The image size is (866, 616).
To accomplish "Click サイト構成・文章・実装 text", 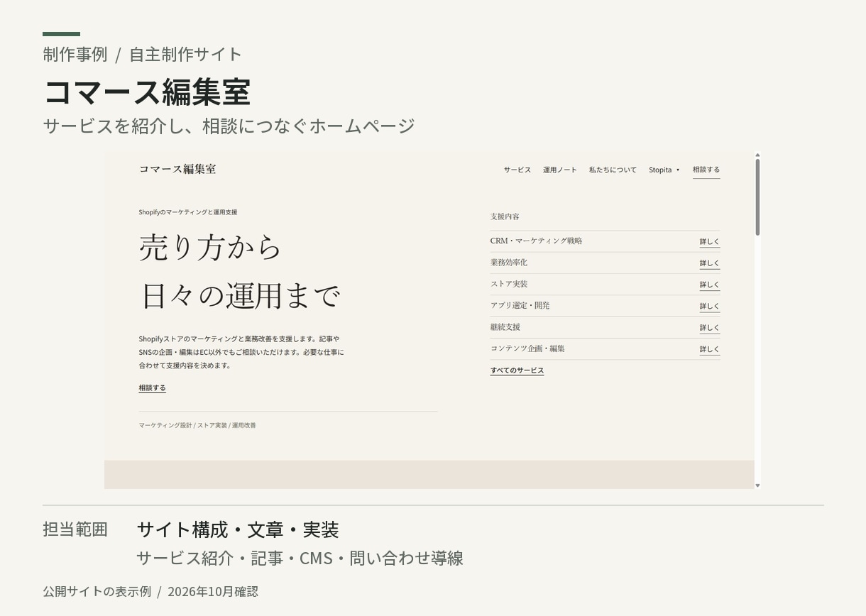I will click(x=238, y=530).
